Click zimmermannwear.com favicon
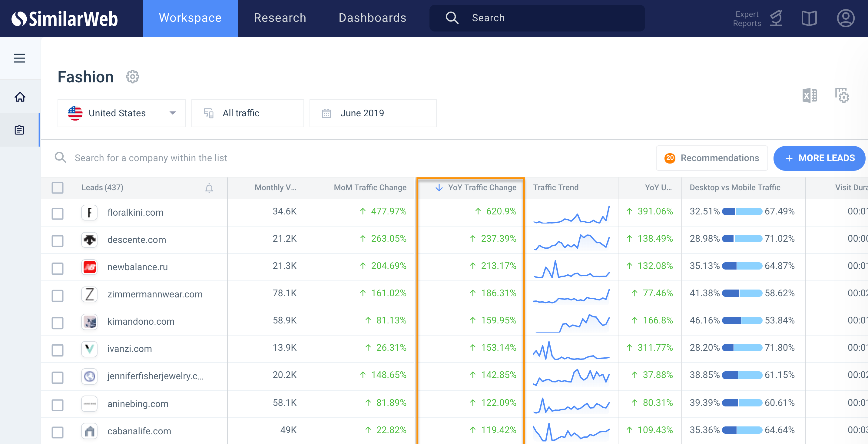This screenshot has width=868, height=444. [x=89, y=294]
